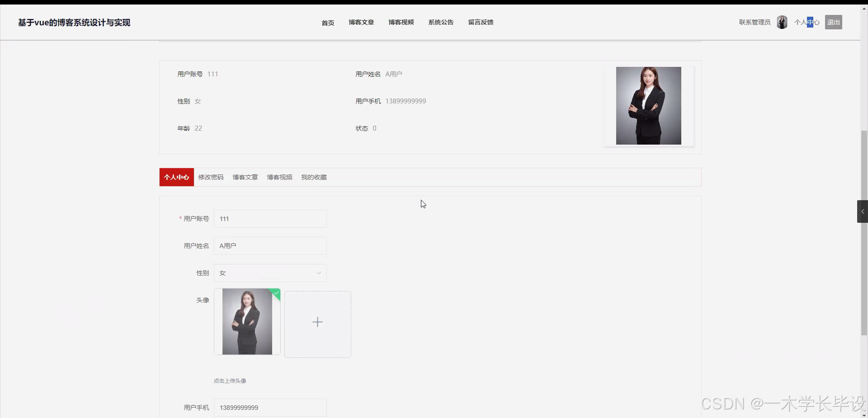
Task: Click the green checkmark on the avatar thumbnail
Action: (x=276, y=294)
